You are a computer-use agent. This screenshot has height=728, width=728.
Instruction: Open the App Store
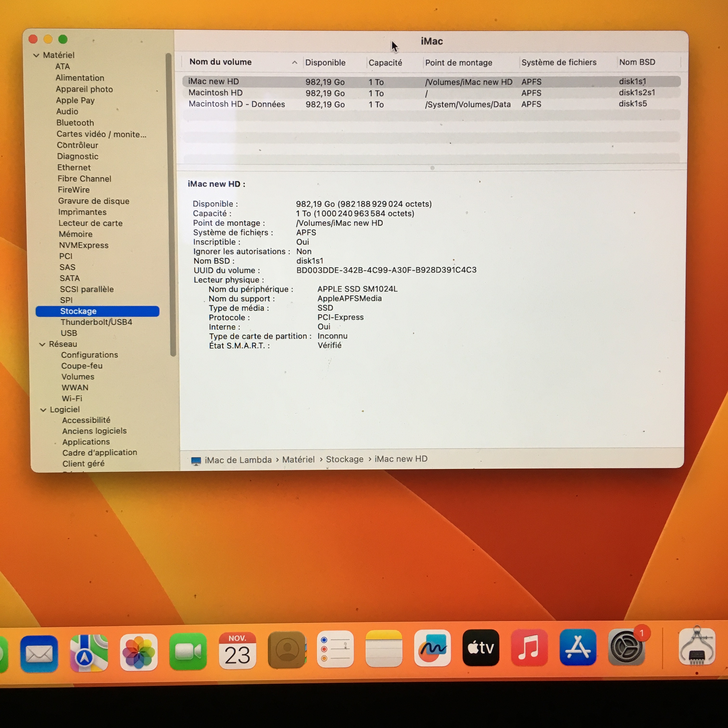click(x=578, y=647)
